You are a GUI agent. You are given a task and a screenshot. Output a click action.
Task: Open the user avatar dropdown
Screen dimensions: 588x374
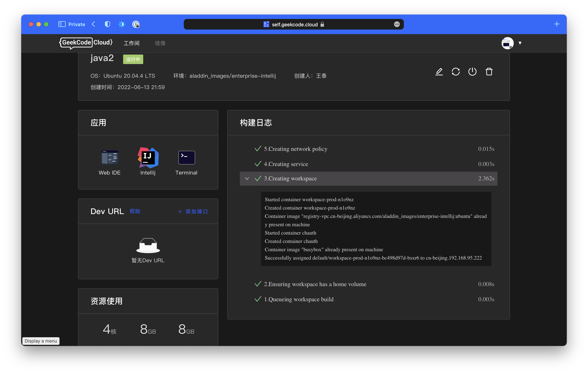pos(507,43)
